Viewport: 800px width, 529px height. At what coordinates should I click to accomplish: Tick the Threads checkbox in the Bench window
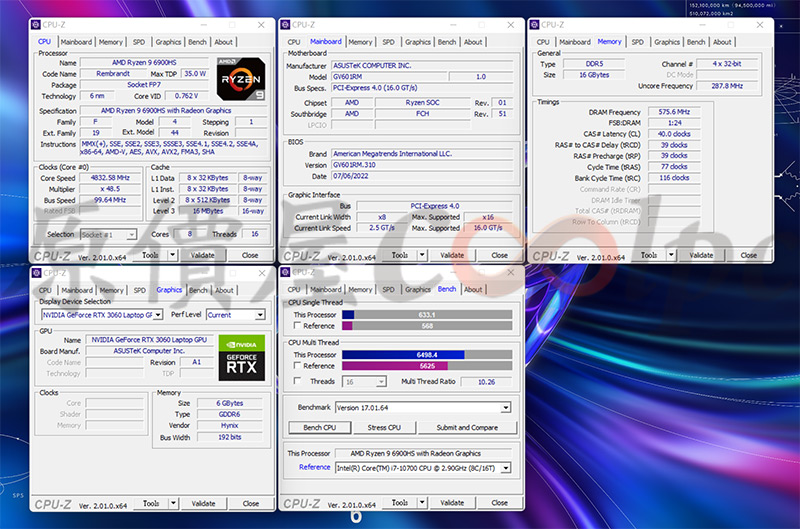297,381
